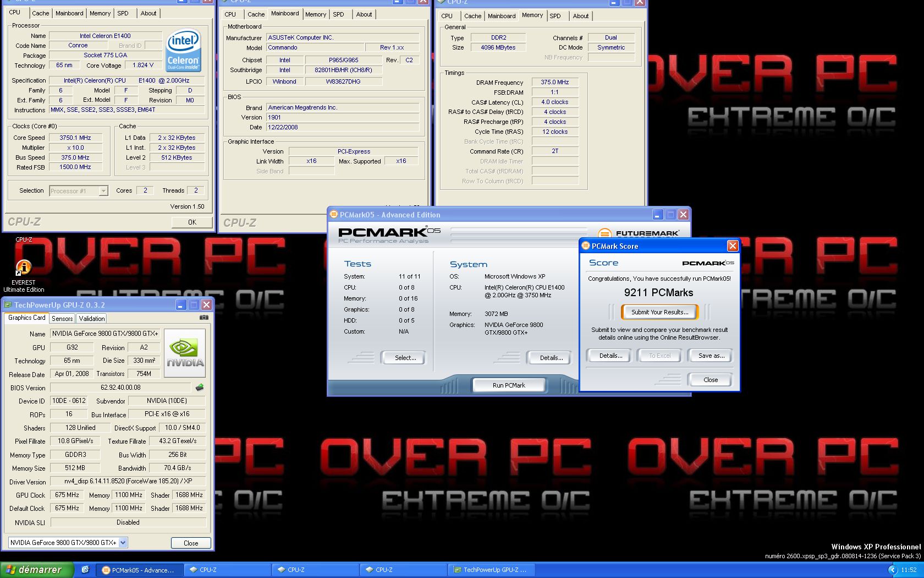Click the Bandwidth 70.4 GB/s field
Image resolution: width=924 pixels, height=578 pixels.
(x=177, y=468)
